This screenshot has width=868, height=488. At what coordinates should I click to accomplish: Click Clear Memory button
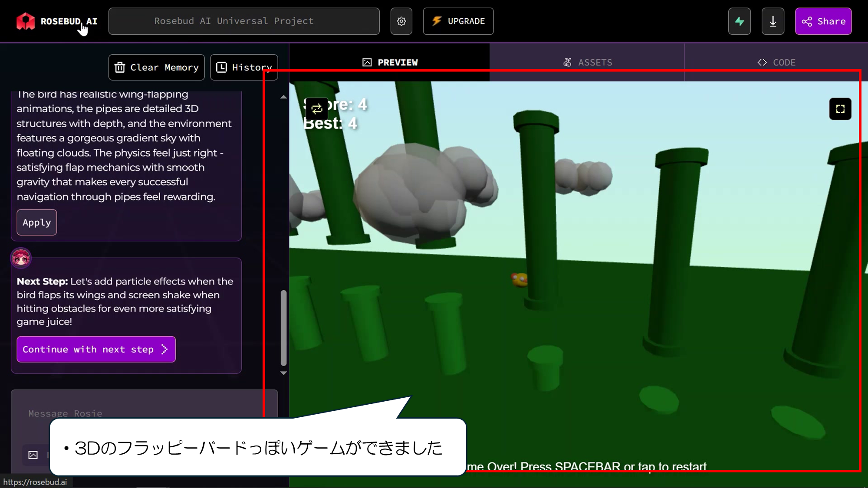click(157, 67)
